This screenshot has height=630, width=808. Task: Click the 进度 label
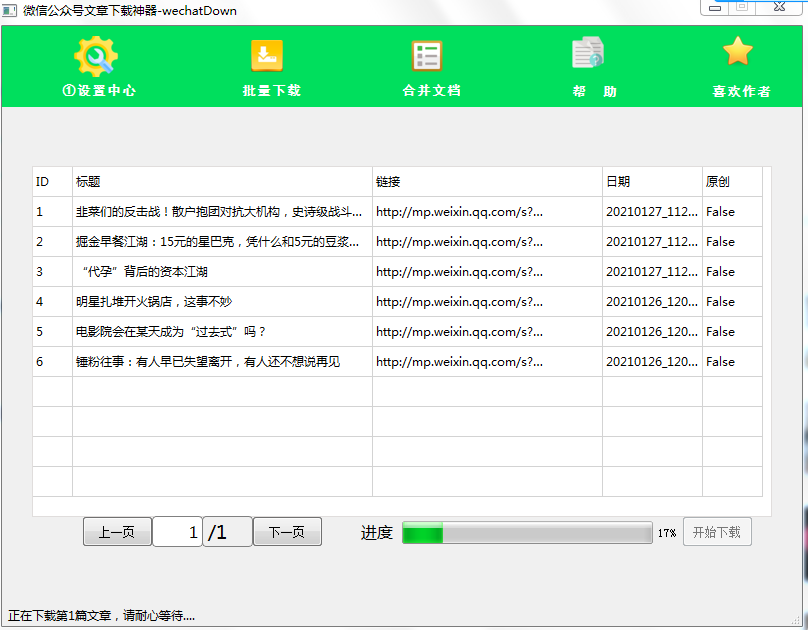pyautogui.click(x=377, y=533)
